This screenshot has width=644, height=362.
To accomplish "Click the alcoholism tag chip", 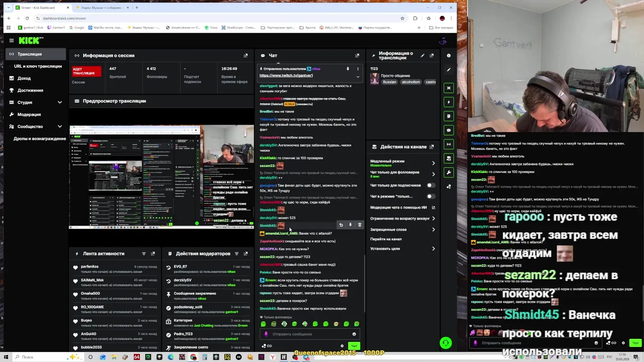I will click(x=411, y=82).
